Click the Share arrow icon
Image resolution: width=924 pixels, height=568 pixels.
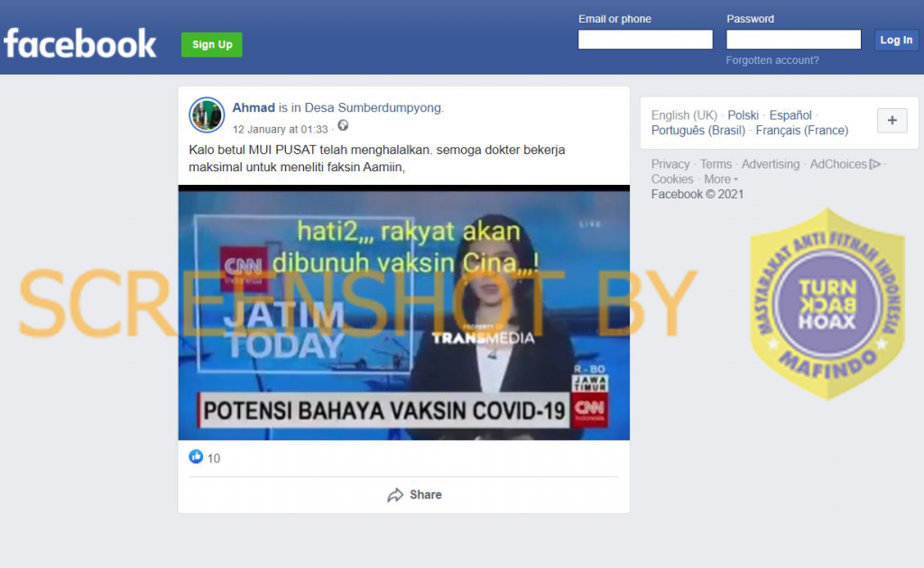395,495
